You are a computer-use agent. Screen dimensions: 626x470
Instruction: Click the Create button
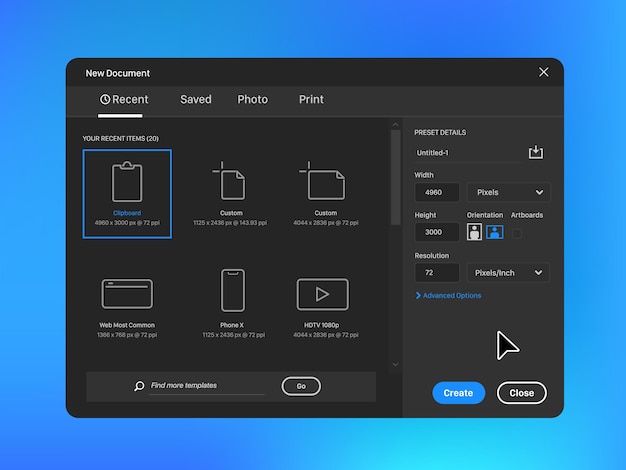click(459, 393)
